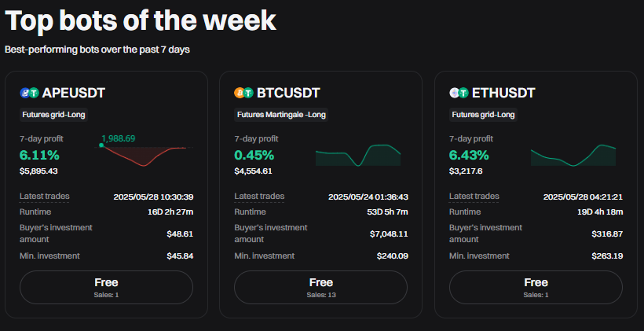Click the ETHUSDT Runtime label
The image size is (644, 331).
point(466,211)
